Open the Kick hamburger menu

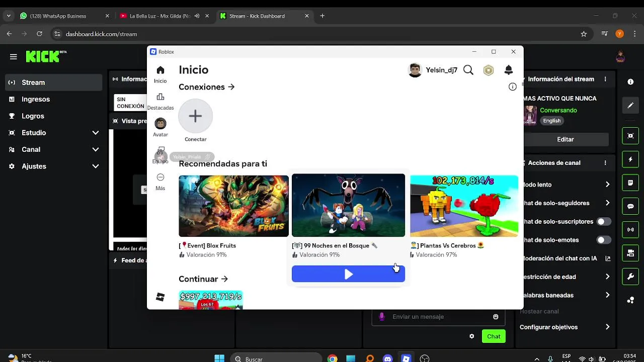tap(14, 57)
